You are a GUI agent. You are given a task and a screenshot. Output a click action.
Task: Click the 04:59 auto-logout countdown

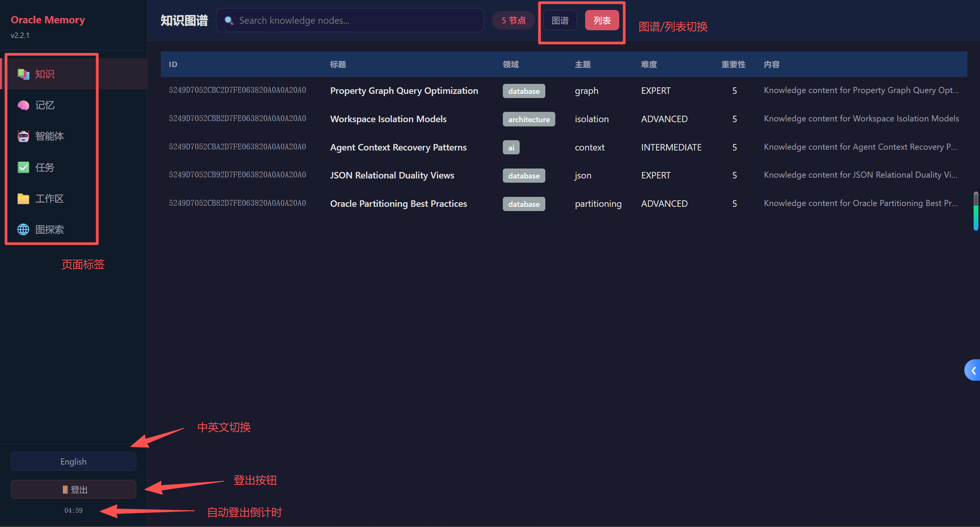[x=74, y=511]
